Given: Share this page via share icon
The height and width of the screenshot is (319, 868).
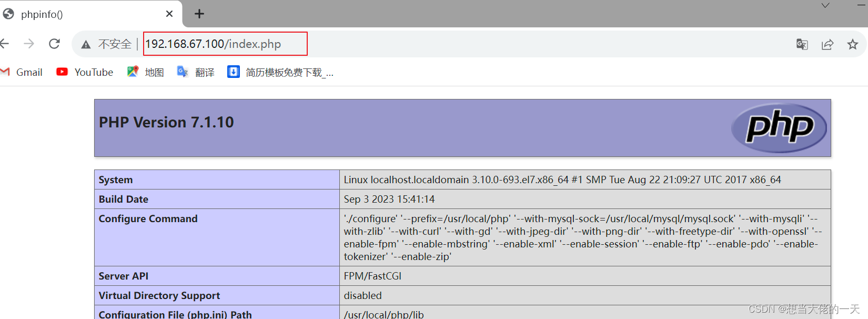Looking at the screenshot, I should coord(827,44).
